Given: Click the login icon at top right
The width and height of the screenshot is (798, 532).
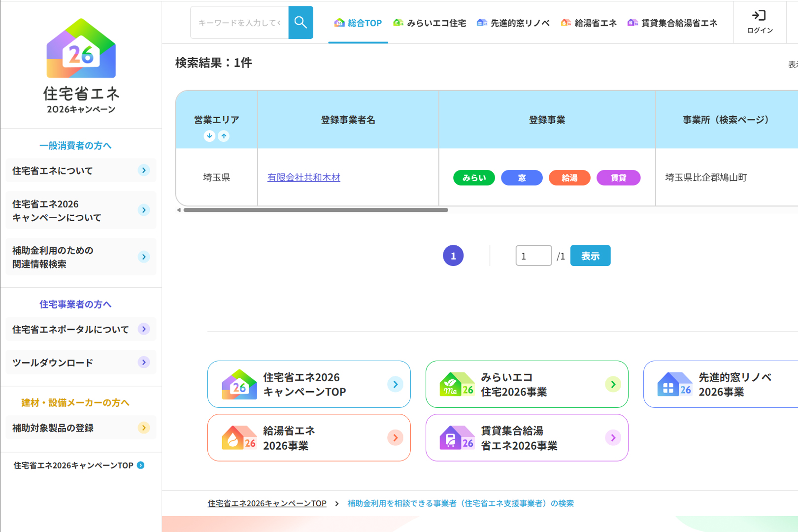Looking at the screenshot, I should point(760,22).
